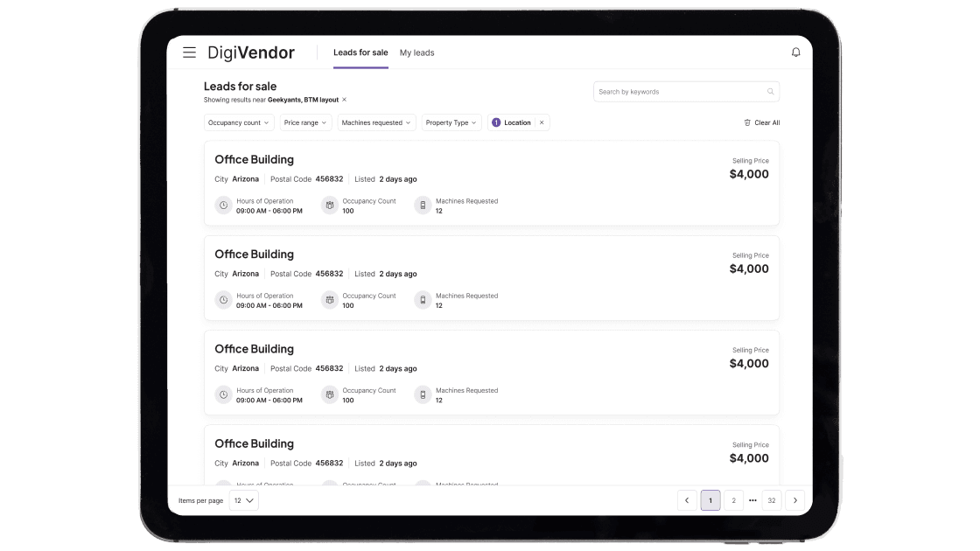Click machines icon in second Office Building card
980x551 pixels.
(x=423, y=301)
